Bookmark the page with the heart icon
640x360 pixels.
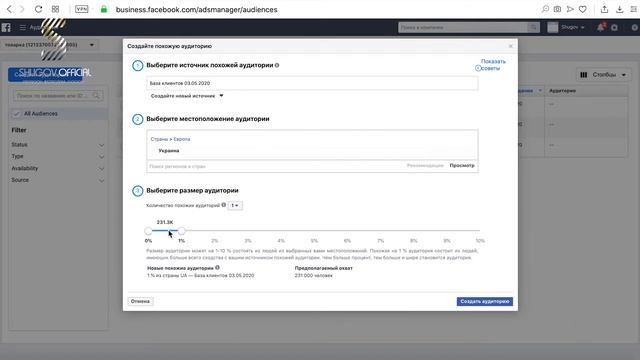click(583, 9)
